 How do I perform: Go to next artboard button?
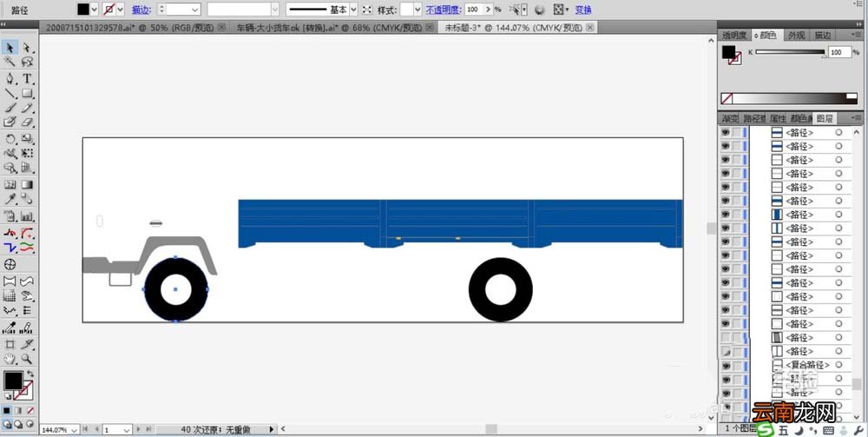[x=138, y=429]
